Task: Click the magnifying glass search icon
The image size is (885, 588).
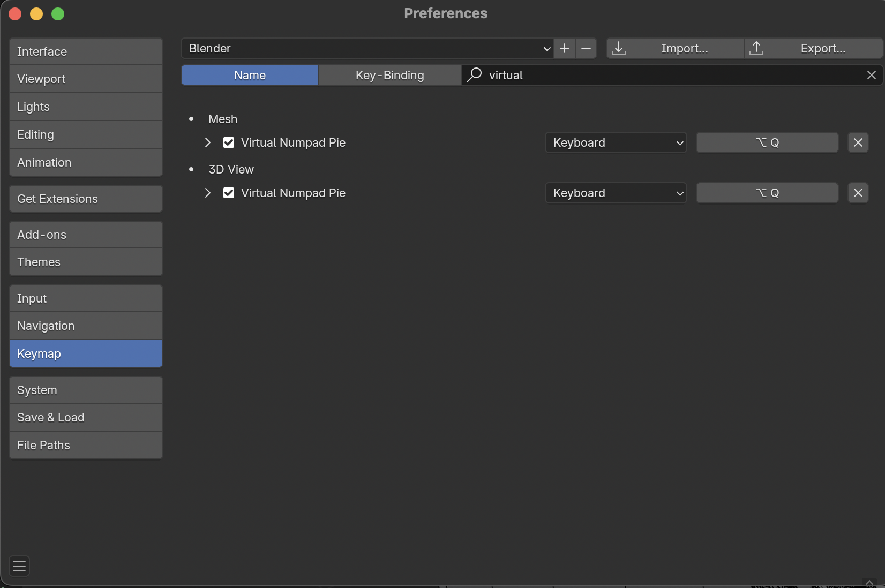Action: (474, 75)
